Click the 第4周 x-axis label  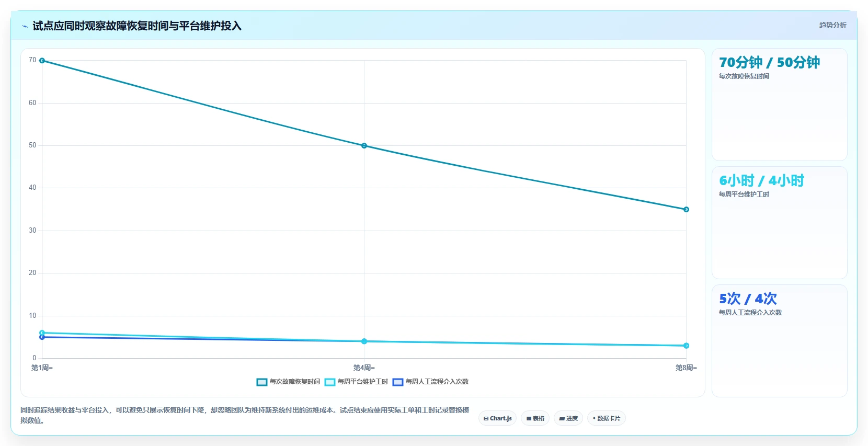[364, 368]
